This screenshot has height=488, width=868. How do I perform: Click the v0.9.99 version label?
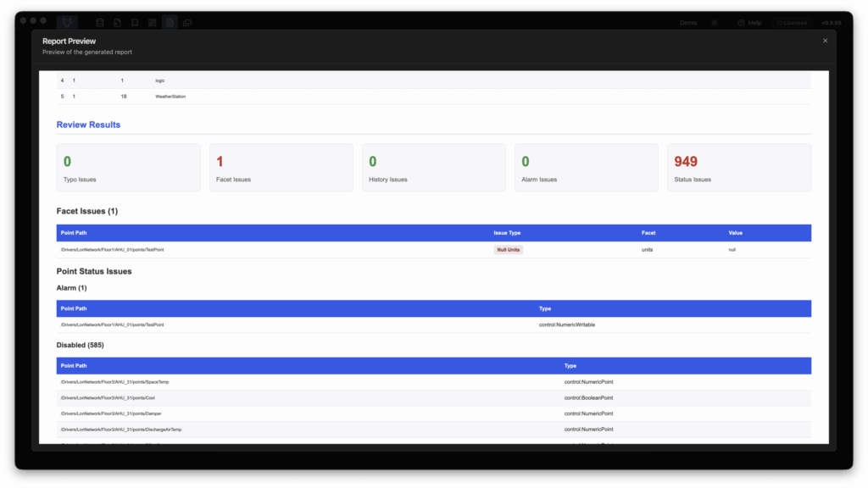[x=832, y=23]
